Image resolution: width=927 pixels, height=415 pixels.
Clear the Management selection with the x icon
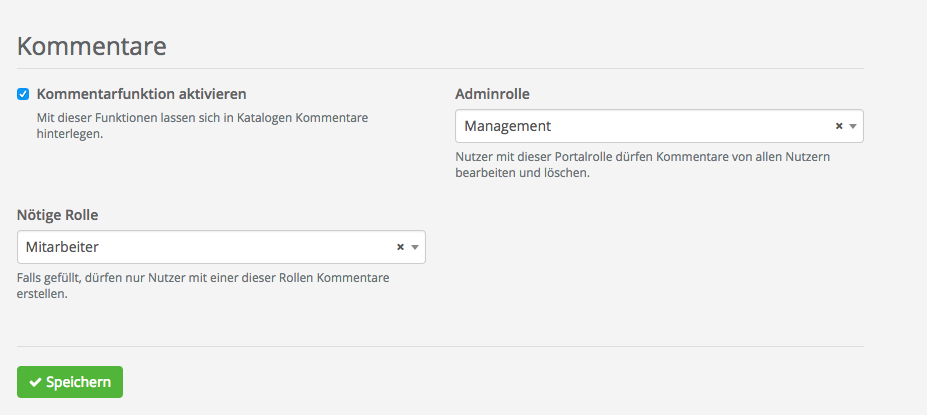point(839,127)
